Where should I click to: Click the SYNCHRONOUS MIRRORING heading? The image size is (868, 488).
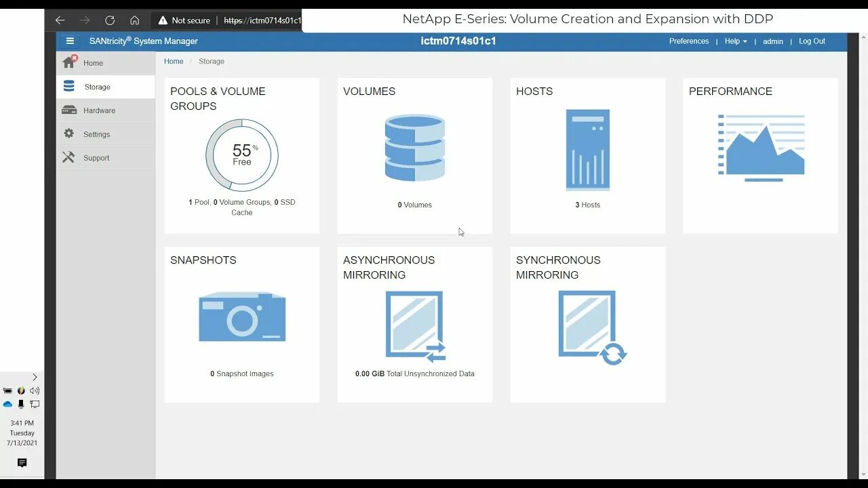[558, 268]
